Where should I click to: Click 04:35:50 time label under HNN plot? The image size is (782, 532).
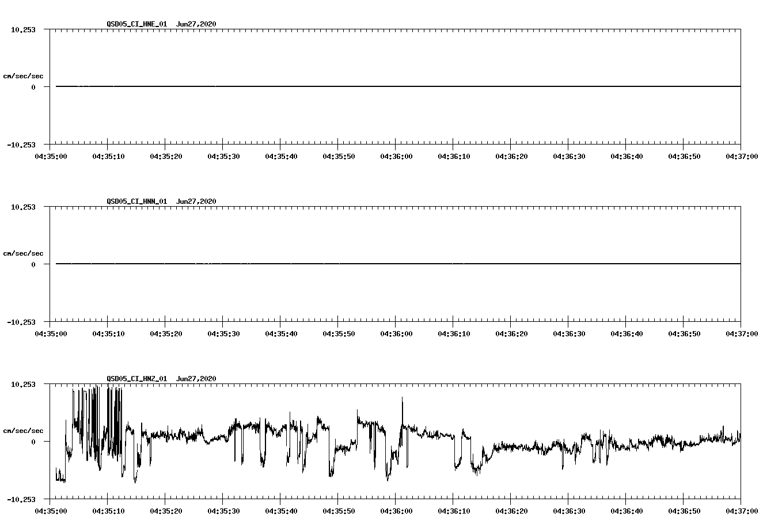tap(339, 333)
